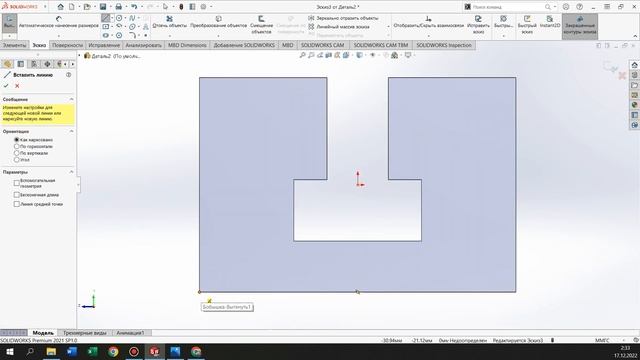Select 'Угол' orientation radio
640x360 pixels.
pyautogui.click(x=17, y=160)
